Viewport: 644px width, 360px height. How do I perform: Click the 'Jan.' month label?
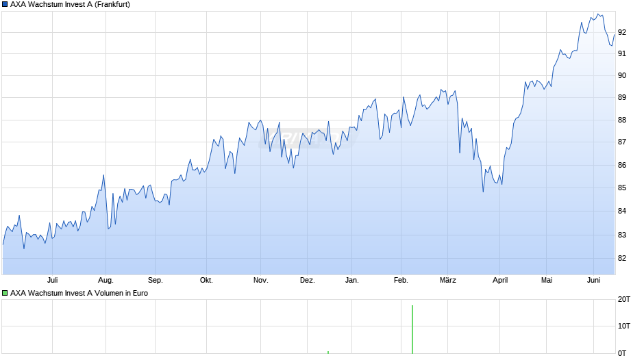(x=352, y=281)
